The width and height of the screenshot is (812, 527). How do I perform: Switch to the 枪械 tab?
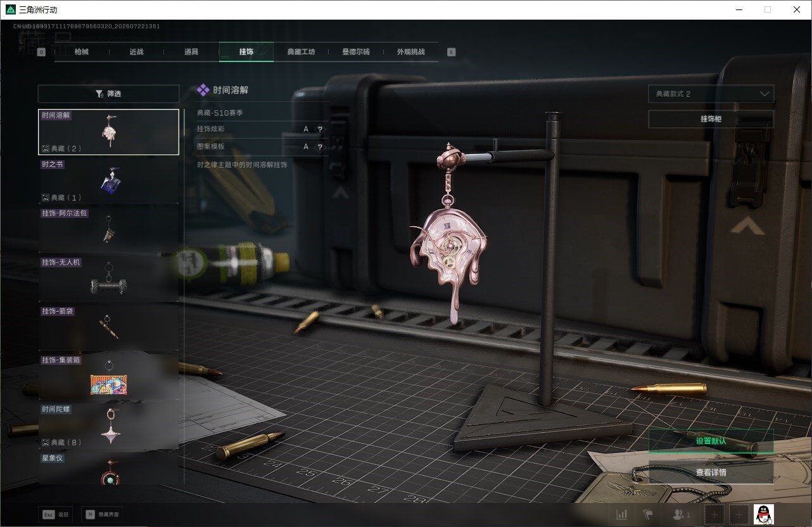click(82, 52)
